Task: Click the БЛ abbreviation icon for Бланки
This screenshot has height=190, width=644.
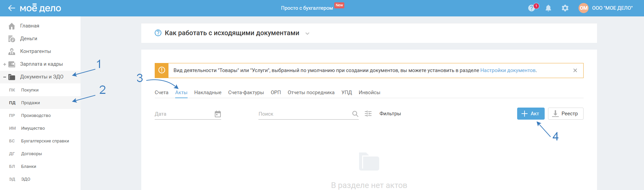Action: pyautogui.click(x=12, y=167)
